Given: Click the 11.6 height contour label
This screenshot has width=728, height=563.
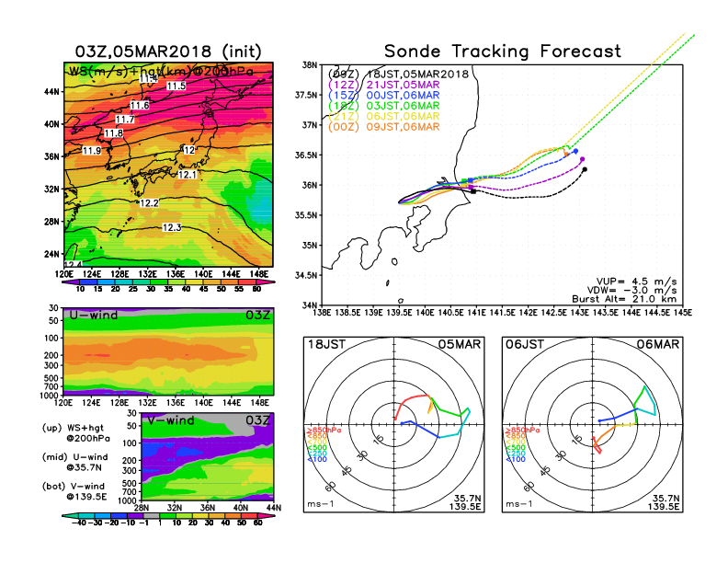Looking at the screenshot, I should click(x=140, y=106).
